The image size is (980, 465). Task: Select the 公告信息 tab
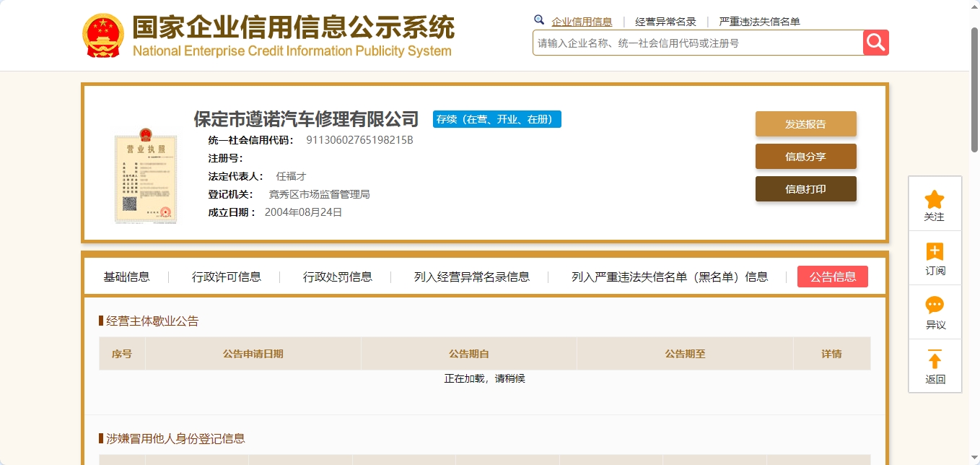click(x=833, y=277)
